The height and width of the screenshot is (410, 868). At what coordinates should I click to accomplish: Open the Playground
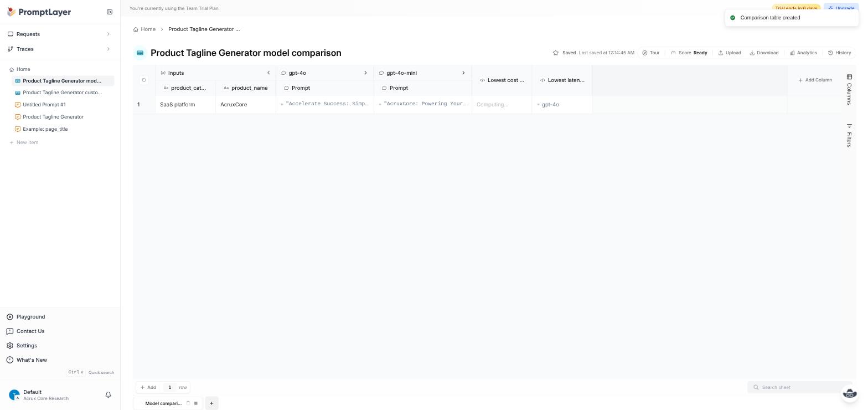pos(30,317)
